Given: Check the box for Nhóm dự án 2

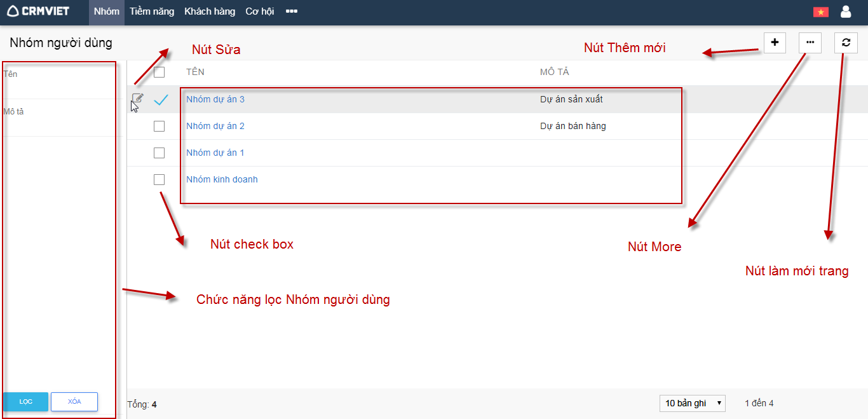Looking at the screenshot, I should click(159, 127).
